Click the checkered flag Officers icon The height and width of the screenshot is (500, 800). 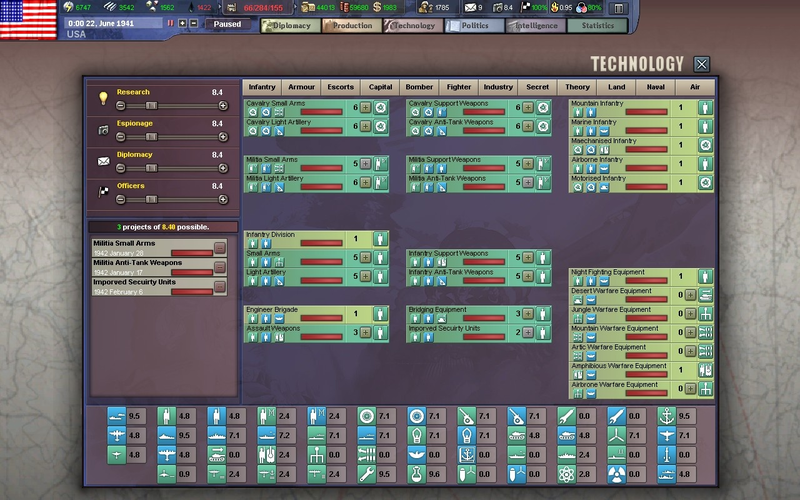(x=103, y=192)
